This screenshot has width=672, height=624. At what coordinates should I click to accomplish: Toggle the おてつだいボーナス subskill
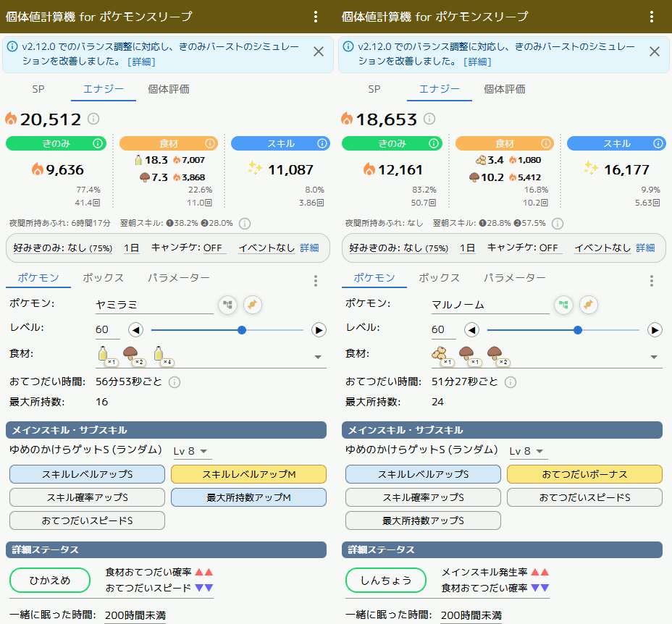584,474
